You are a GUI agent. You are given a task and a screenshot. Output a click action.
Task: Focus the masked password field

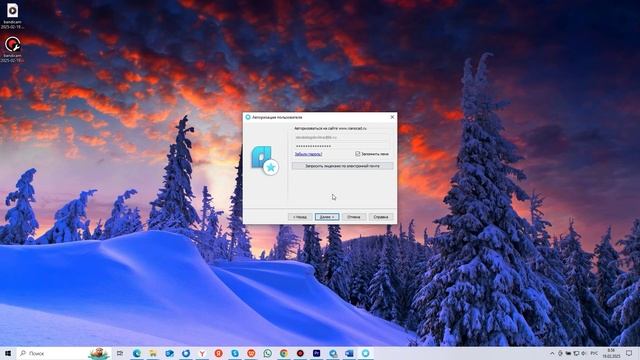(x=342, y=146)
